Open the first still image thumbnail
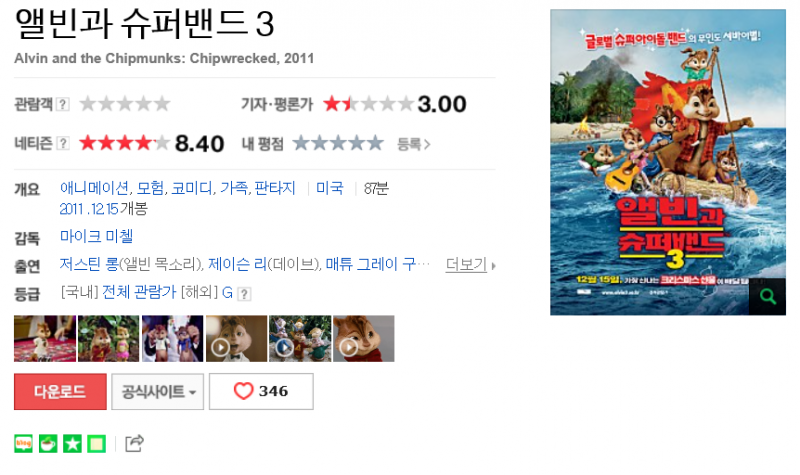The image size is (800, 475). click(45, 339)
